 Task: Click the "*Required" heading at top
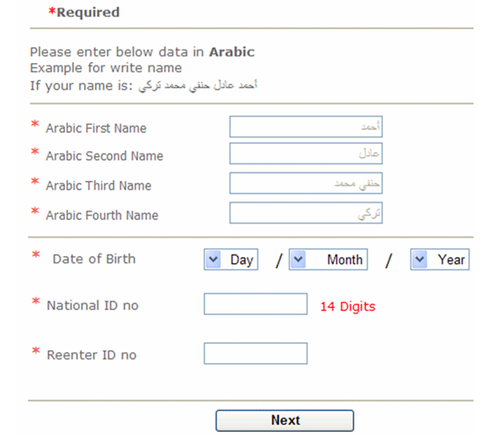point(84,13)
